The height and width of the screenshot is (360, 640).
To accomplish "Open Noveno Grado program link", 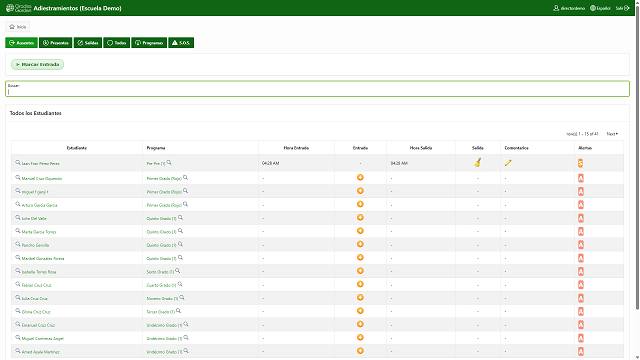I will pos(162,298).
